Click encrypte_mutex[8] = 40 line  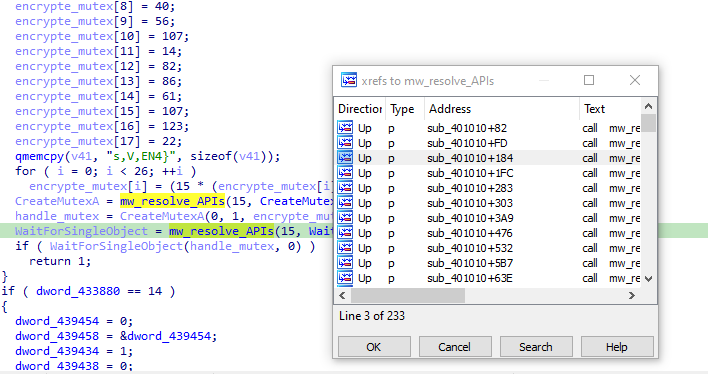coord(95,6)
